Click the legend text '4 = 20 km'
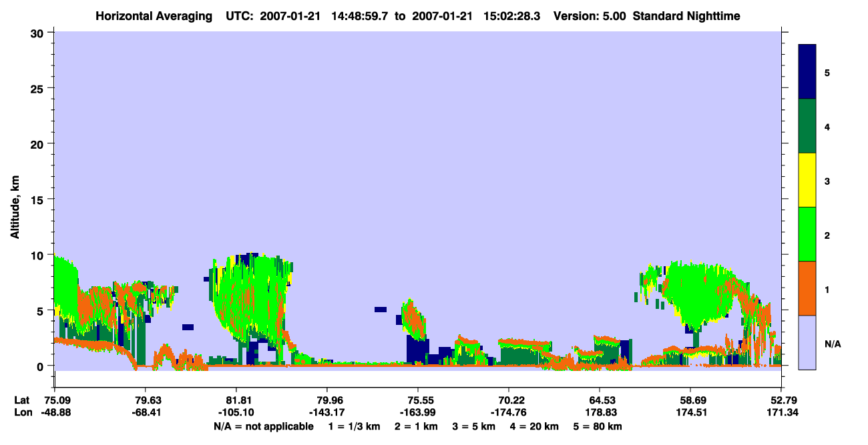Screen dimensions: 868x445 [x=534, y=426]
